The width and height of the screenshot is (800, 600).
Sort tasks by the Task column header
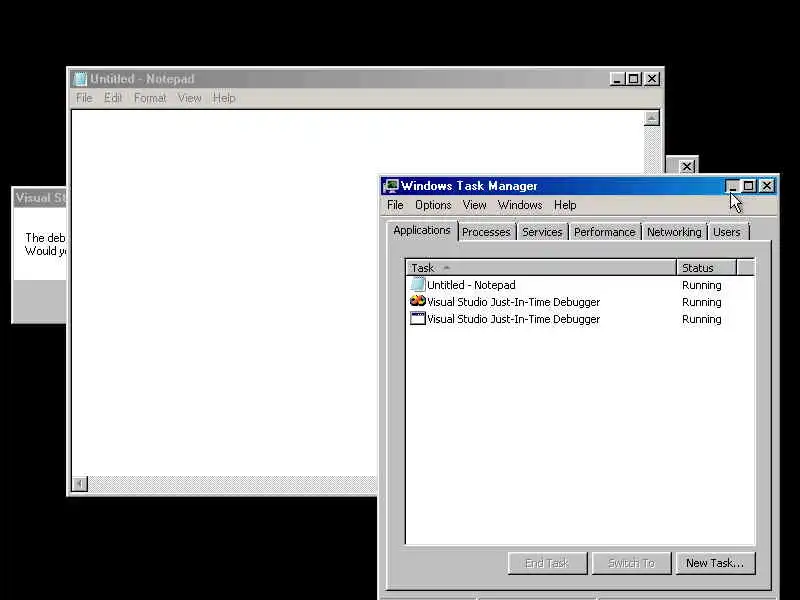click(x=541, y=268)
